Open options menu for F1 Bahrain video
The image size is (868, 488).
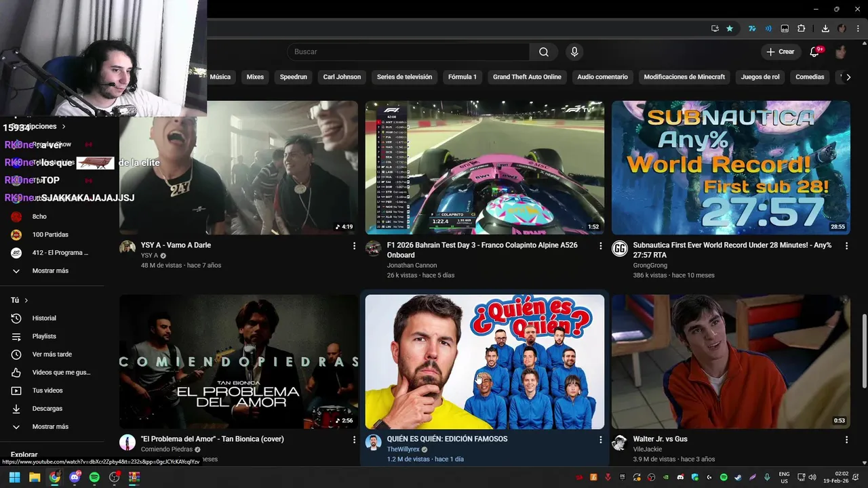[600, 246]
